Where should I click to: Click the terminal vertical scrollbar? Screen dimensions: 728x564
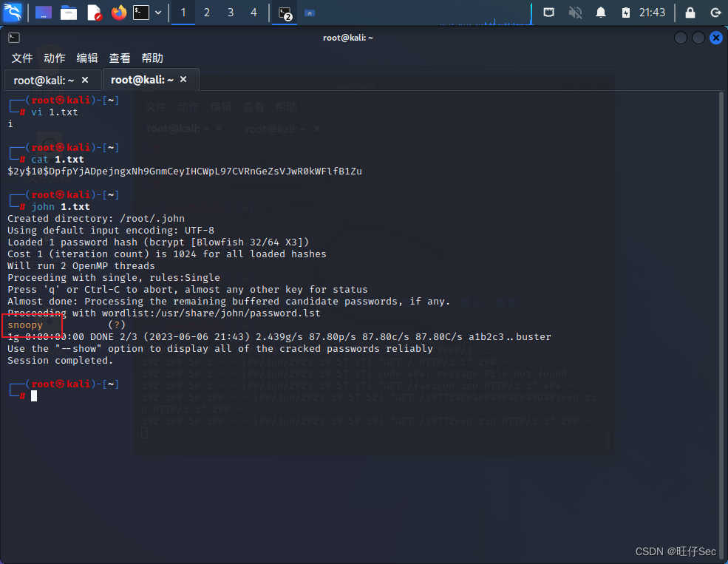(x=721, y=325)
